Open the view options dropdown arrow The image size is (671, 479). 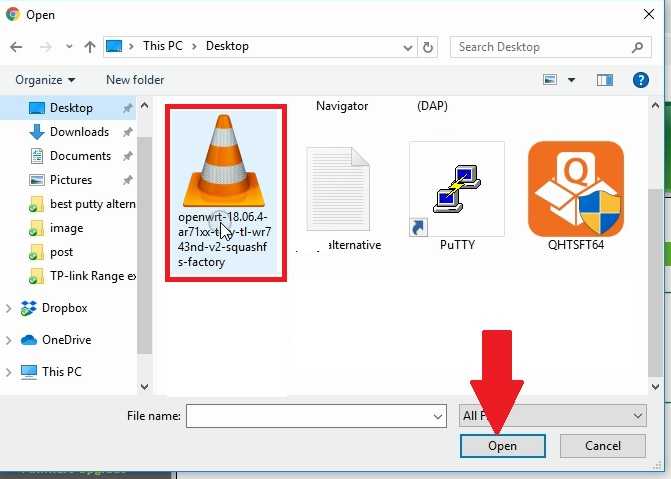[x=571, y=80]
